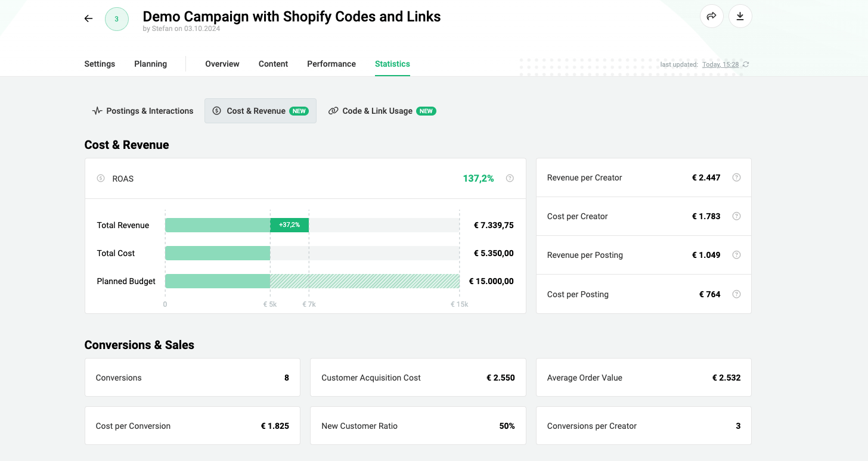Click the help icon for Cost per Creator
Image resolution: width=868 pixels, height=461 pixels.
[x=736, y=216]
